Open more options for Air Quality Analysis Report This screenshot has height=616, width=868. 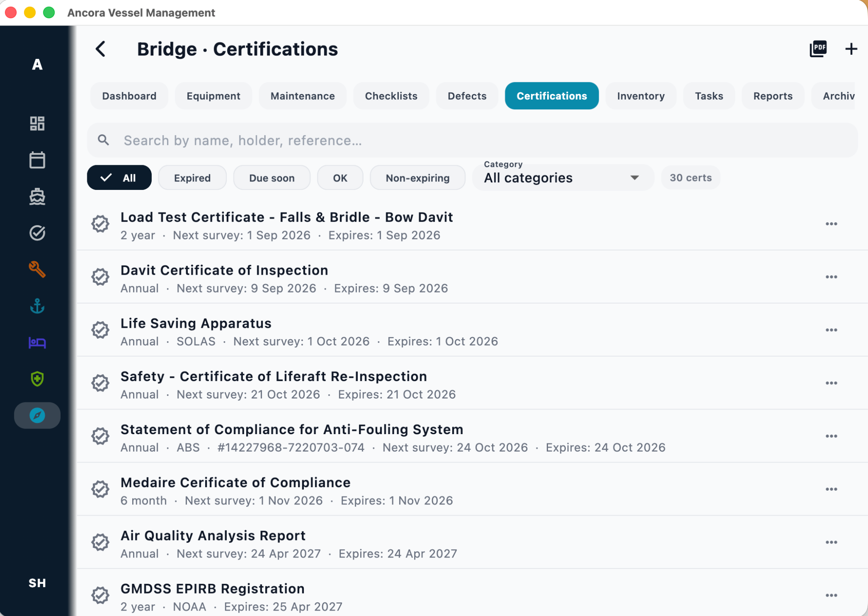[x=831, y=542]
